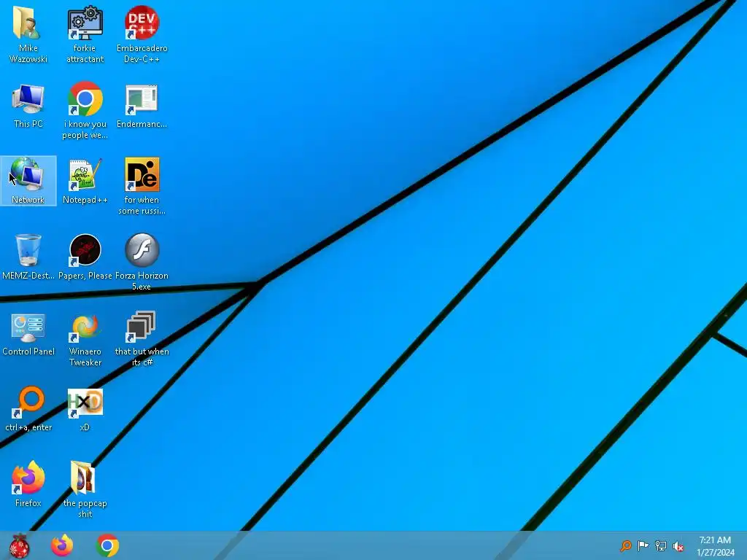
Task: Select the 'that but when its c#' shortcut
Action: point(142,338)
